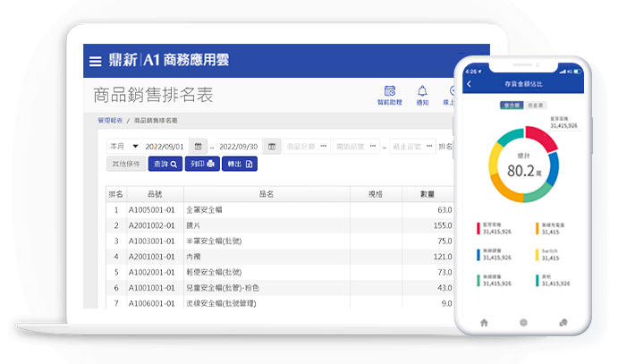Click the 數量 column header
Viewport: 618px width, 364px height.
coord(428,194)
